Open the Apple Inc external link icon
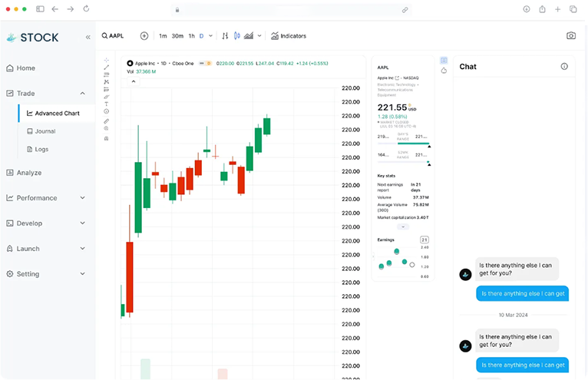Viewport: 588px width, 380px height. point(397,78)
